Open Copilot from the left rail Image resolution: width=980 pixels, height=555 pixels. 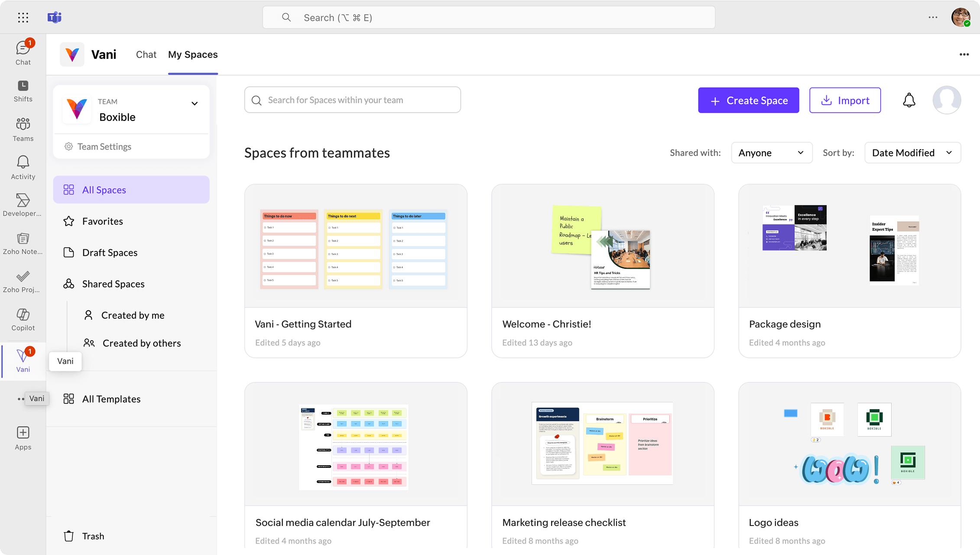click(x=23, y=319)
